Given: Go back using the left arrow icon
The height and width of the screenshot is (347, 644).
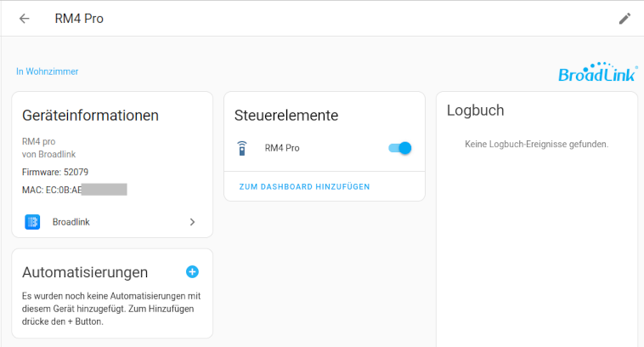Looking at the screenshot, I should point(25,19).
